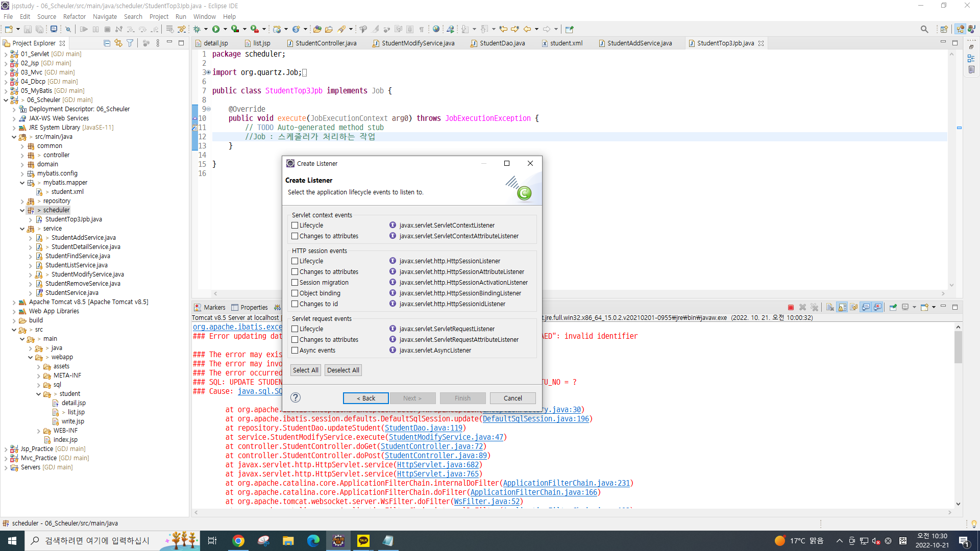Collapse the scheduler package node
Image resolution: width=980 pixels, height=551 pixels.
click(22, 210)
